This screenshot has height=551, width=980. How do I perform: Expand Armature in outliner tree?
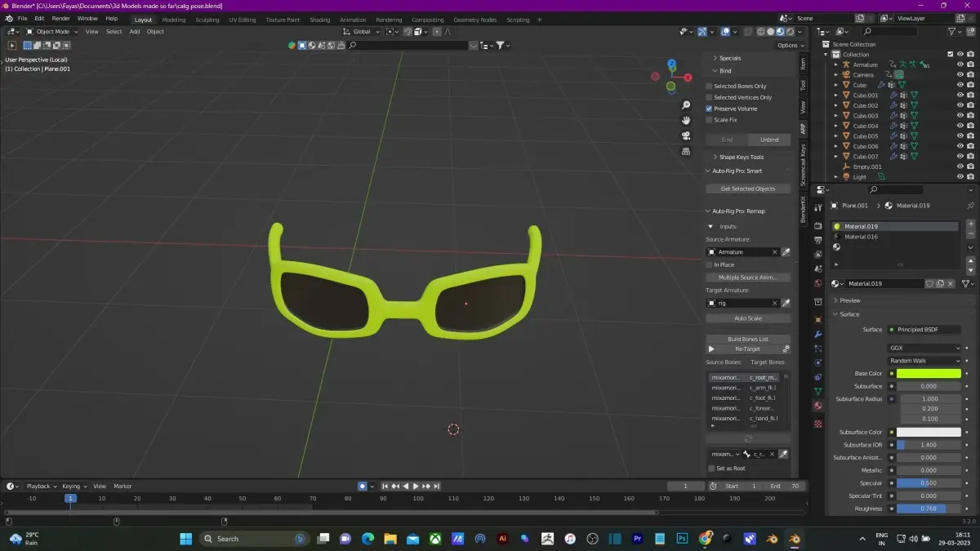[x=835, y=64]
